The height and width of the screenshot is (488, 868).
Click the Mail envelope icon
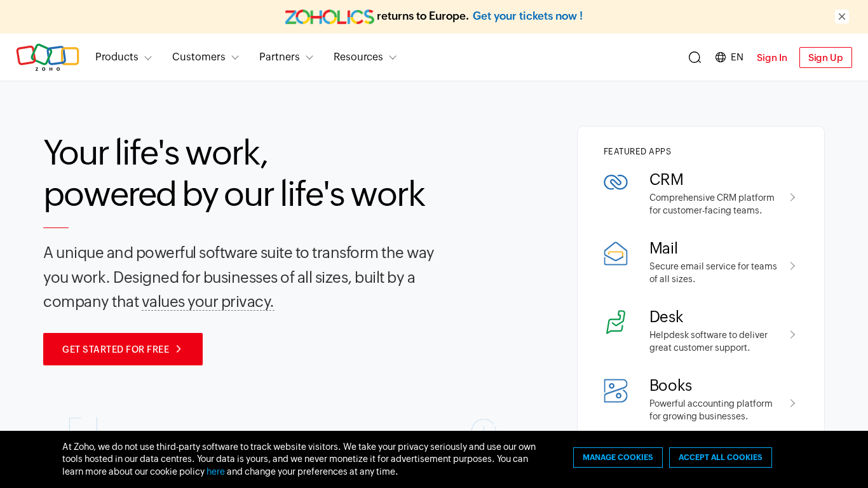615,254
